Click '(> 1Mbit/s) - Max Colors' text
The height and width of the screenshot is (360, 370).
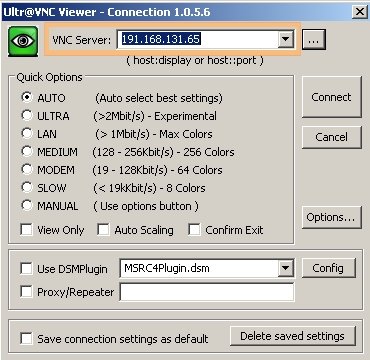point(154,134)
